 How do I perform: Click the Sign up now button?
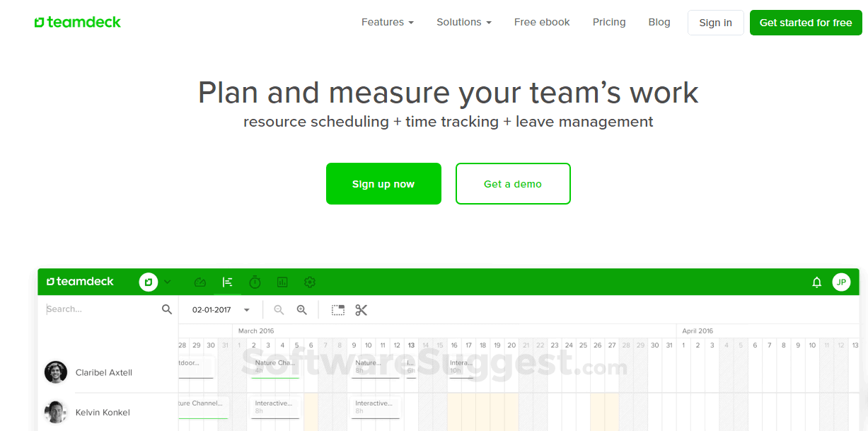click(383, 183)
